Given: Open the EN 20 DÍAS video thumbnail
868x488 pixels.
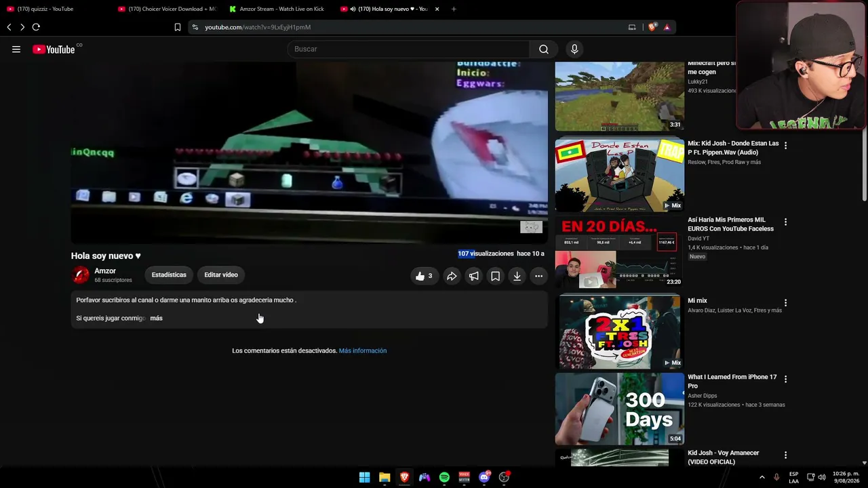Looking at the screenshot, I should 620,252.
